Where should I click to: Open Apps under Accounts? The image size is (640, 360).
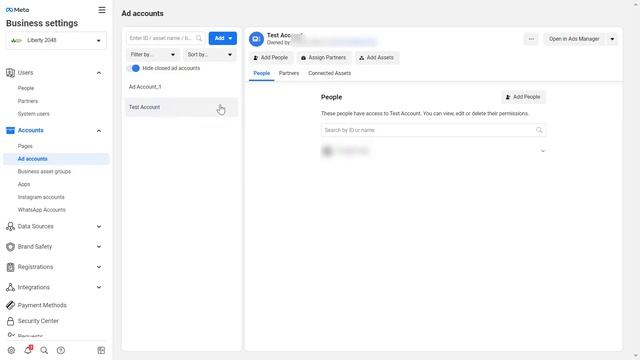click(24, 184)
